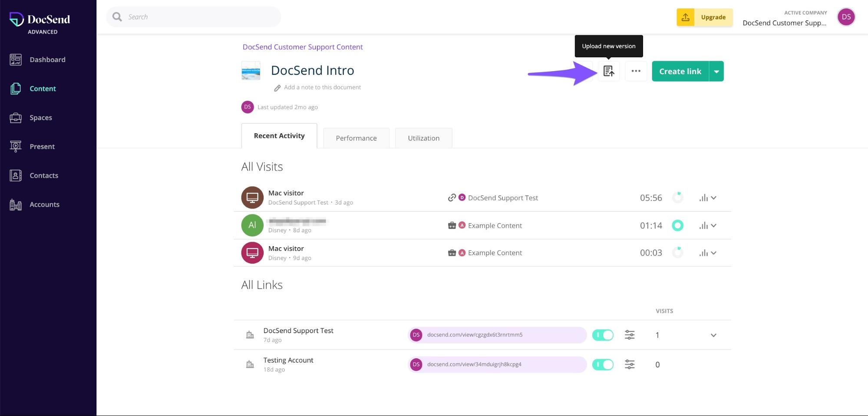Viewport: 868px width, 416px height.
Task: Open the Contacts address book icon
Action: 16,175
